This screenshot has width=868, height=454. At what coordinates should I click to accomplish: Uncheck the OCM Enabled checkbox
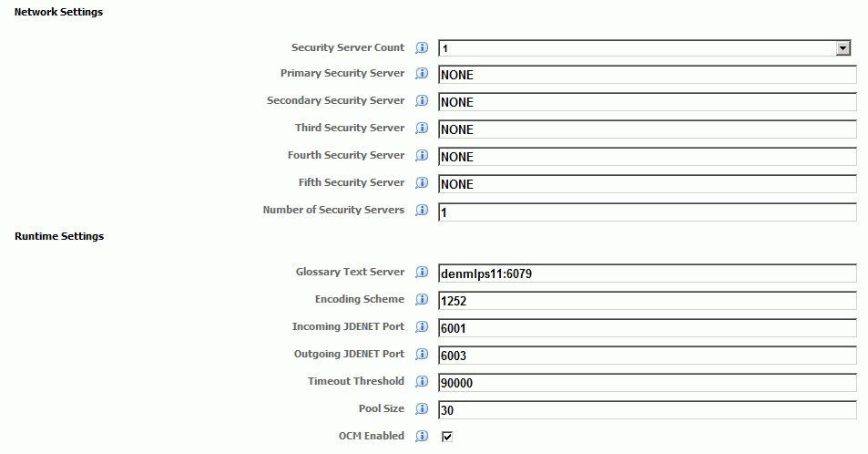click(446, 437)
